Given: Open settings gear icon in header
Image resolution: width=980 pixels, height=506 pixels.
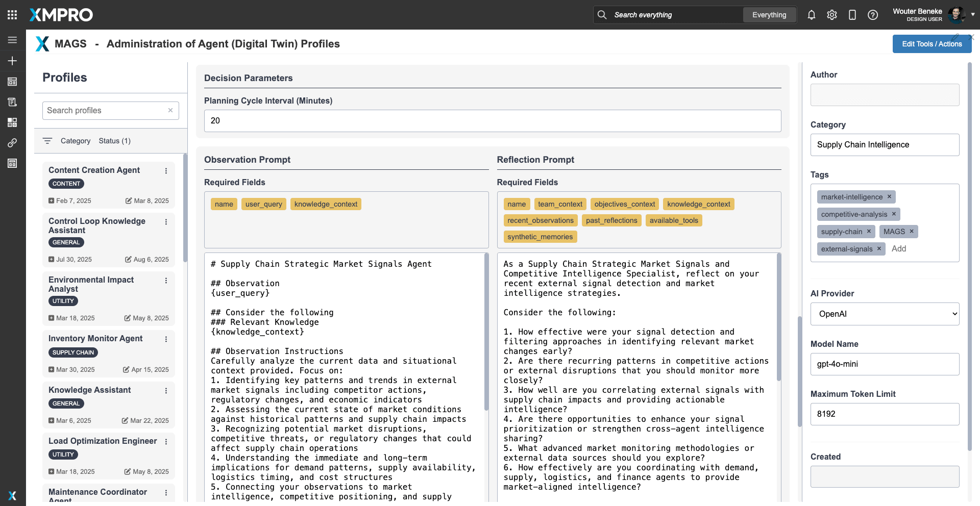Looking at the screenshot, I should tap(832, 15).
